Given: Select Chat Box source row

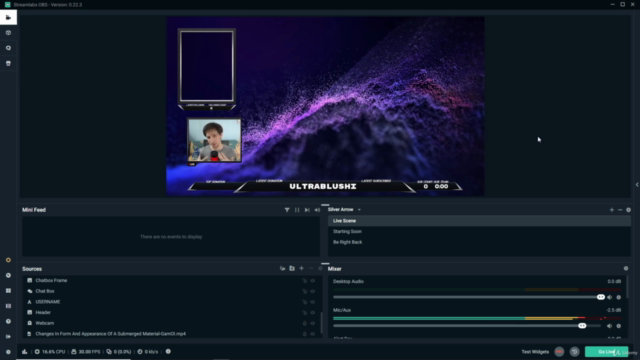Looking at the screenshot, I should click(x=171, y=291).
